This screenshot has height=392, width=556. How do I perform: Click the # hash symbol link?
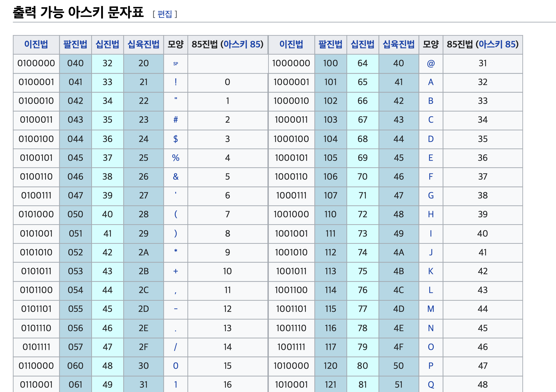click(175, 120)
